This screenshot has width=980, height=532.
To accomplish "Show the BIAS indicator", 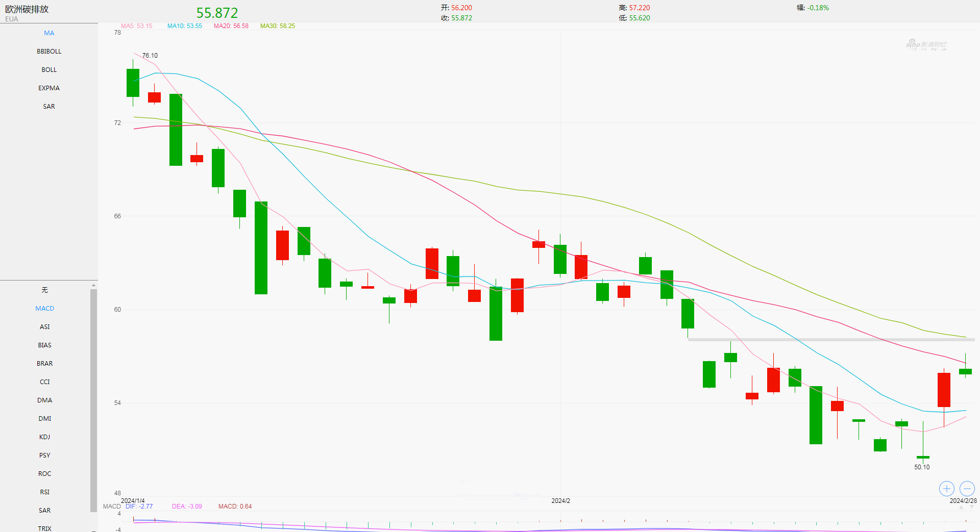I will point(45,345).
